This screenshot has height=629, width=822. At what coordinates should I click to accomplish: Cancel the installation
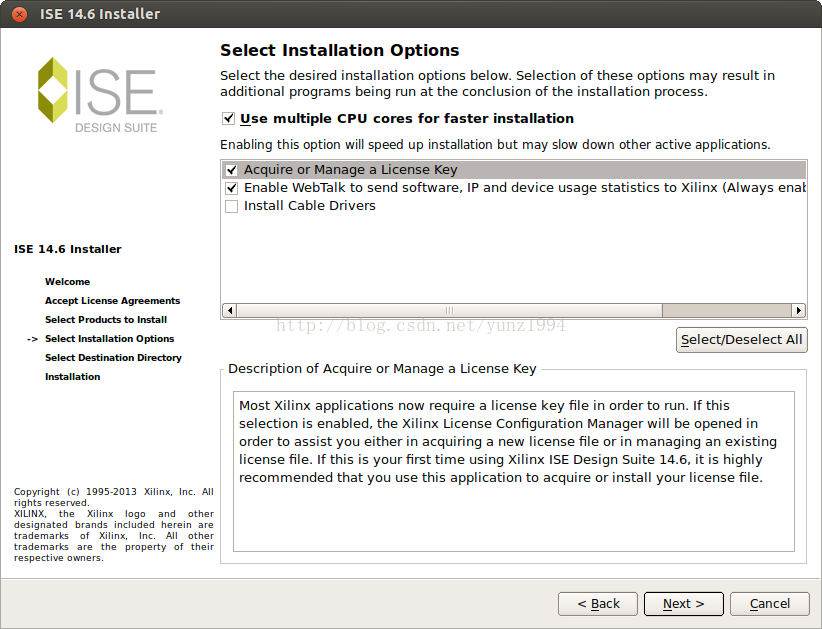pos(770,604)
